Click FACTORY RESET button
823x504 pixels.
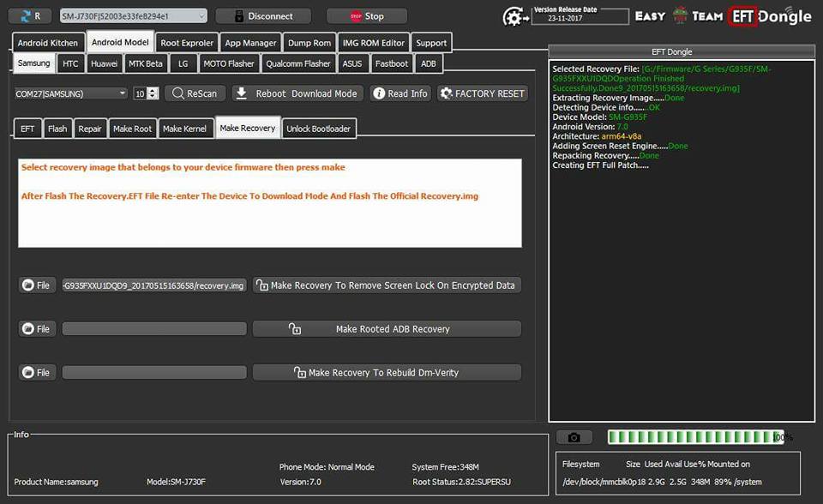pyautogui.click(x=483, y=93)
